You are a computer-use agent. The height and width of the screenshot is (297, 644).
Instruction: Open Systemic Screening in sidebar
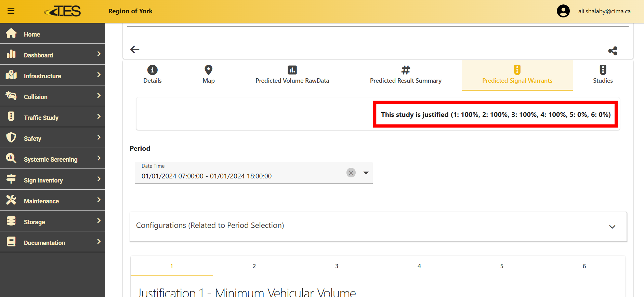52,159
